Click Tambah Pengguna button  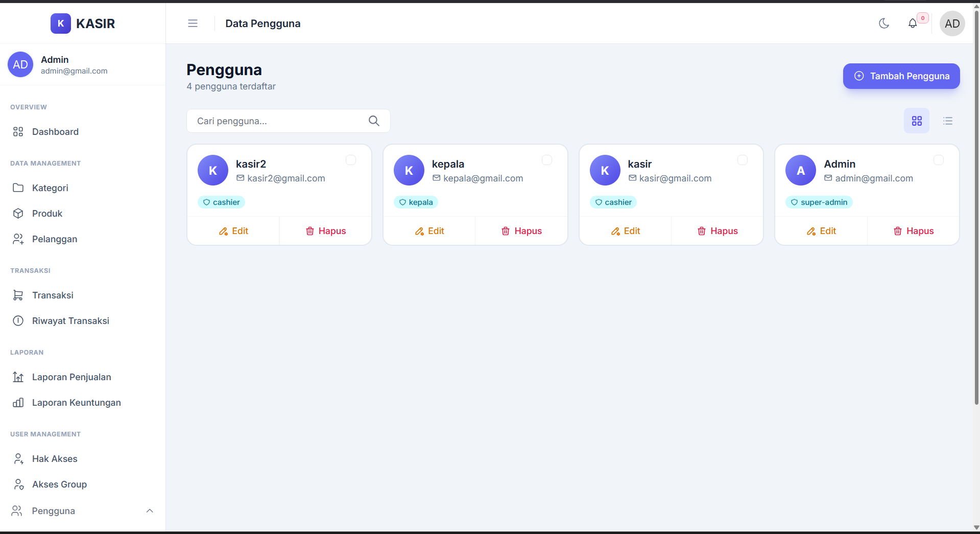pyautogui.click(x=901, y=76)
